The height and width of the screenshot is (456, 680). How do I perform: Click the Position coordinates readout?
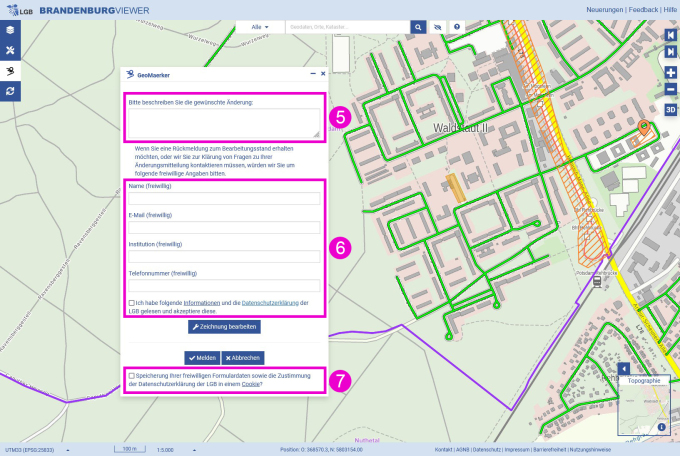tap(321, 450)
